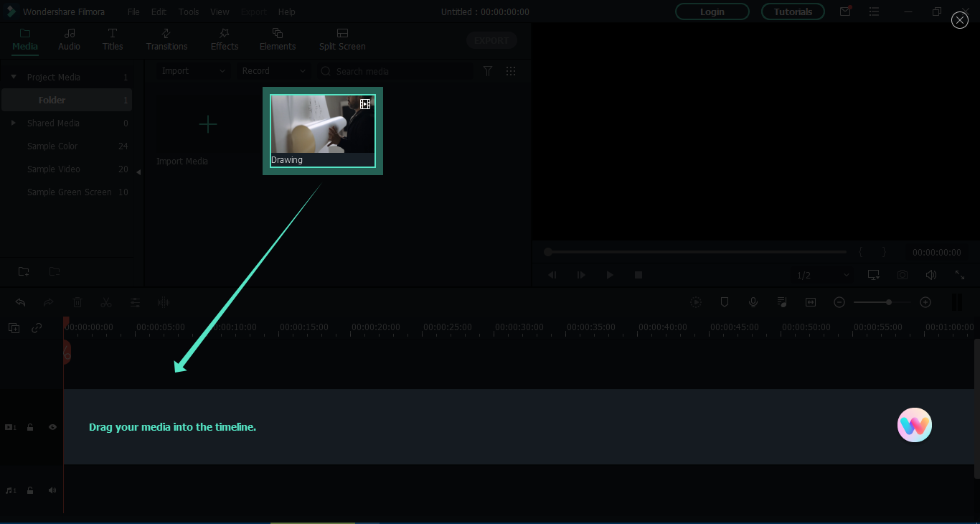Toggle visibility of the video track eye icon

point(52,427)
